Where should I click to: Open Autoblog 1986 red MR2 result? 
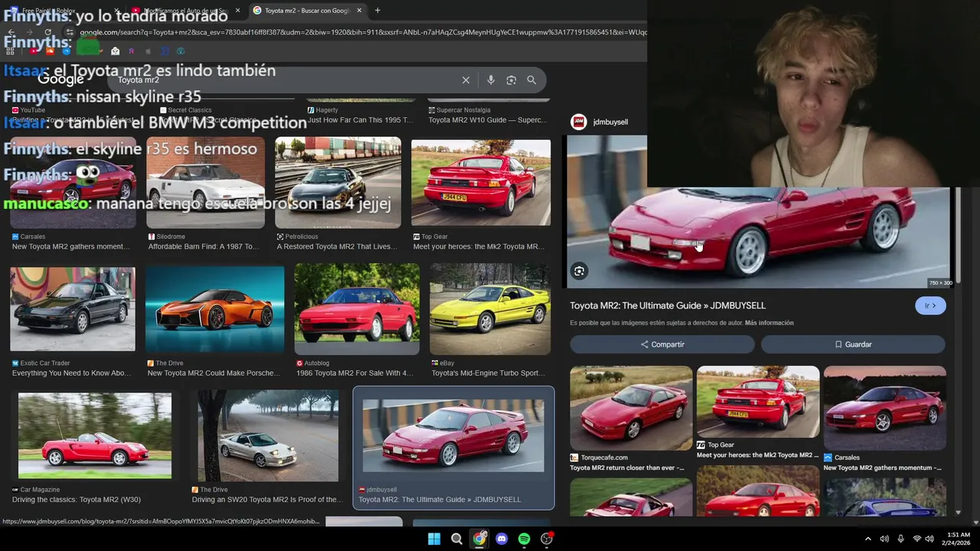pos(357,309)
